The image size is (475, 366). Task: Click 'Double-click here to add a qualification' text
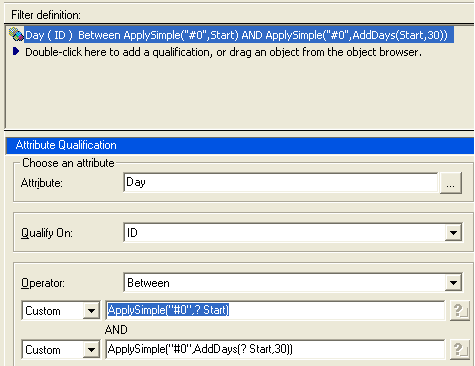[x=223, y=52]
